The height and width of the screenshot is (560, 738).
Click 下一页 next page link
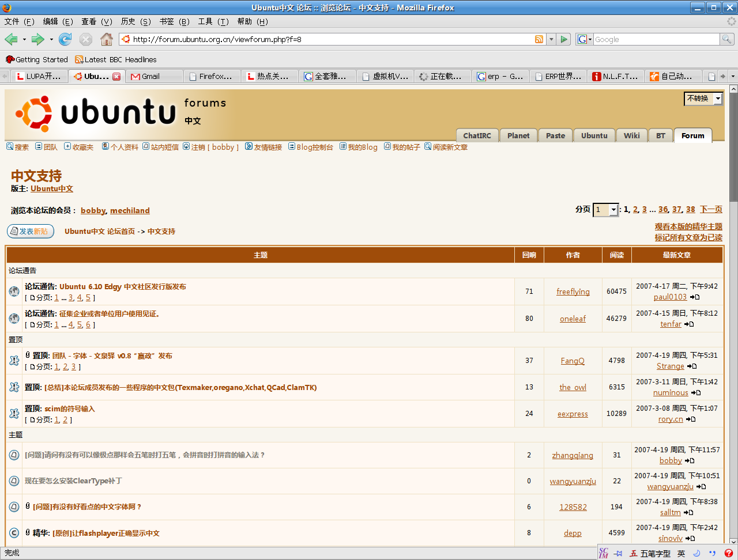tap(711, 210)
